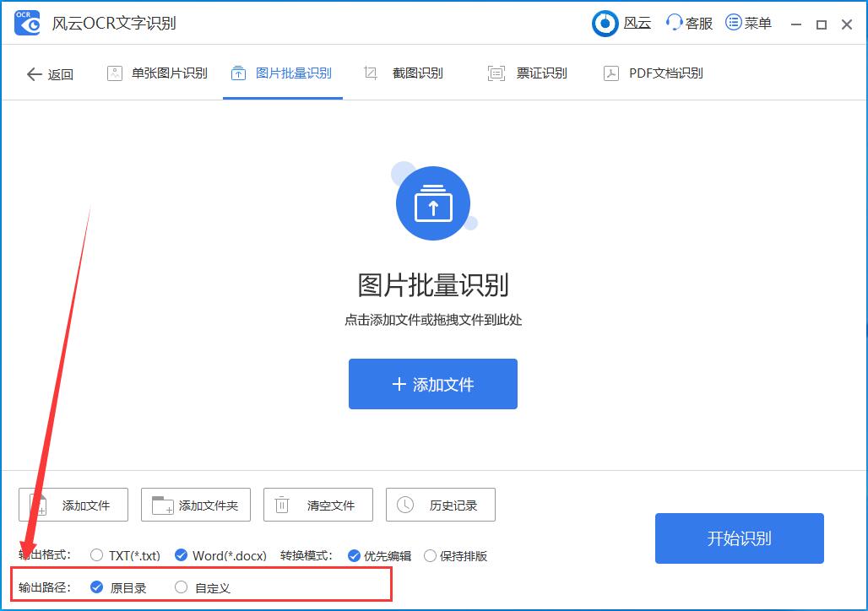This screenshot has width=868, height=611.
Task: Click the 添加文件夹 button label
Action: [x=209, y=506]
